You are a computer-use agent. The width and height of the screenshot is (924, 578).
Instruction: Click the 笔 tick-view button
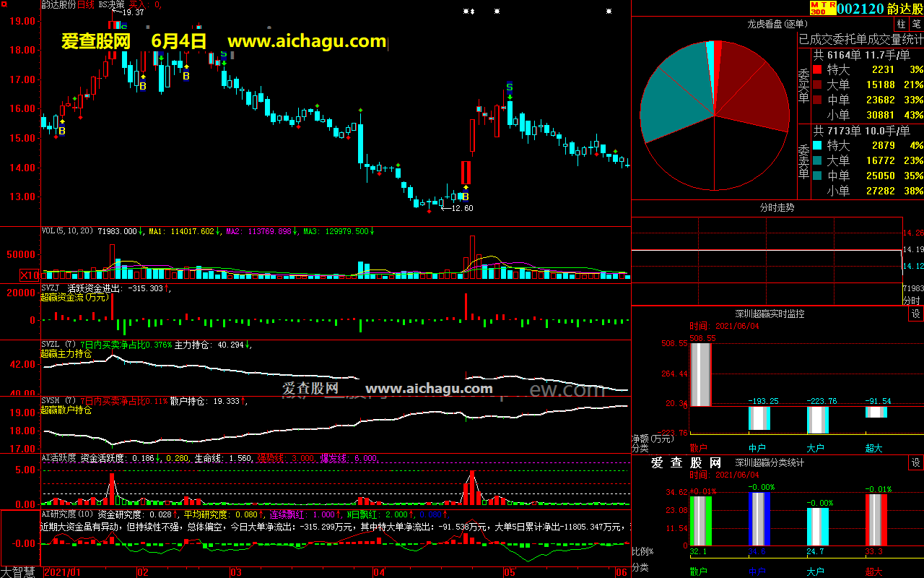point(917,24)
